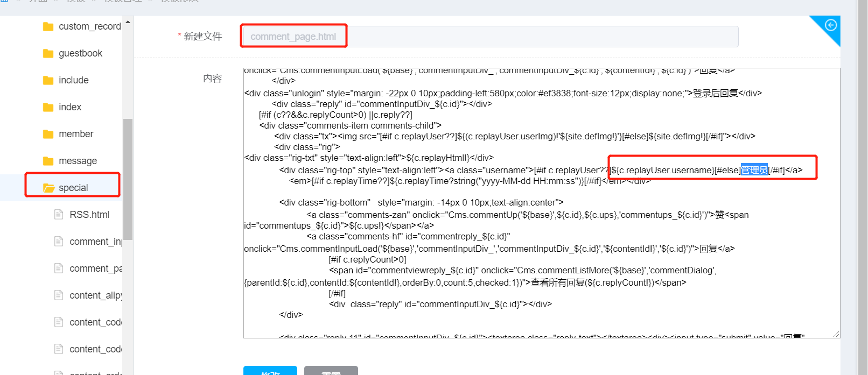Click the back arrow icon in blue corner
Image resolution: width=868 pixels, height=375 pixels.
click(x=831, y=25)
